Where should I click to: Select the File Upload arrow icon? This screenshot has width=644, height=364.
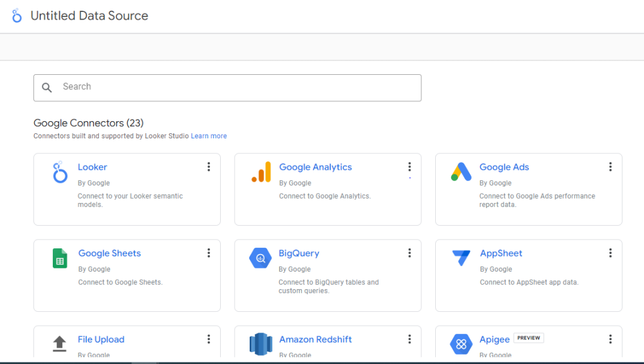60,344
